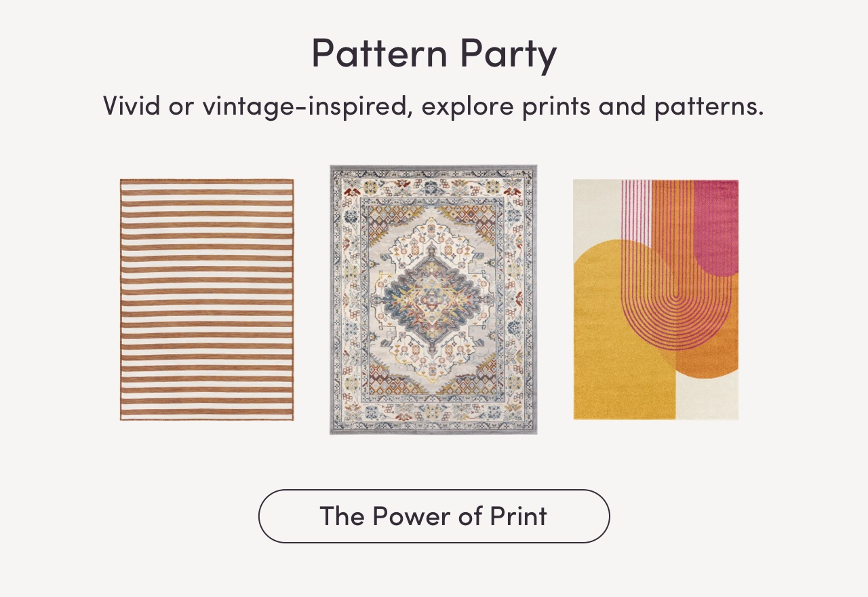Choose the yellow and pink abstract rug
Image resolution: width=868 pixels, height=597 pixels.
(655, 299)
